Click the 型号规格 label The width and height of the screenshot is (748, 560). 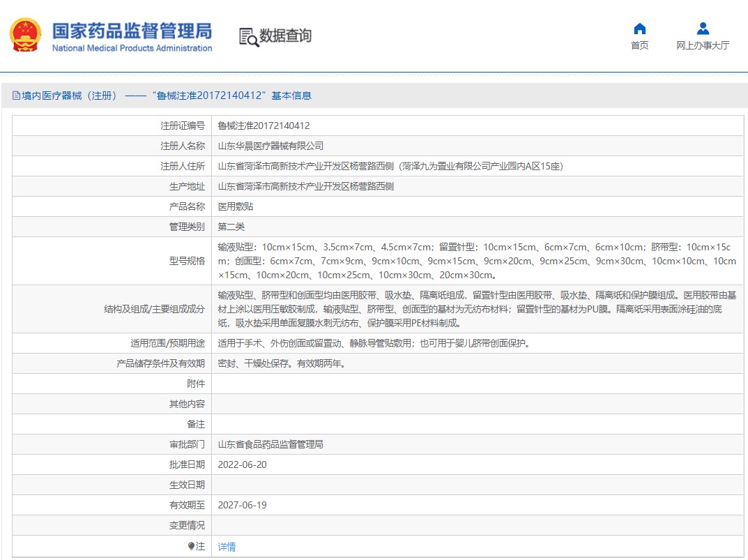pyautogui.click(x=187, y=261)
